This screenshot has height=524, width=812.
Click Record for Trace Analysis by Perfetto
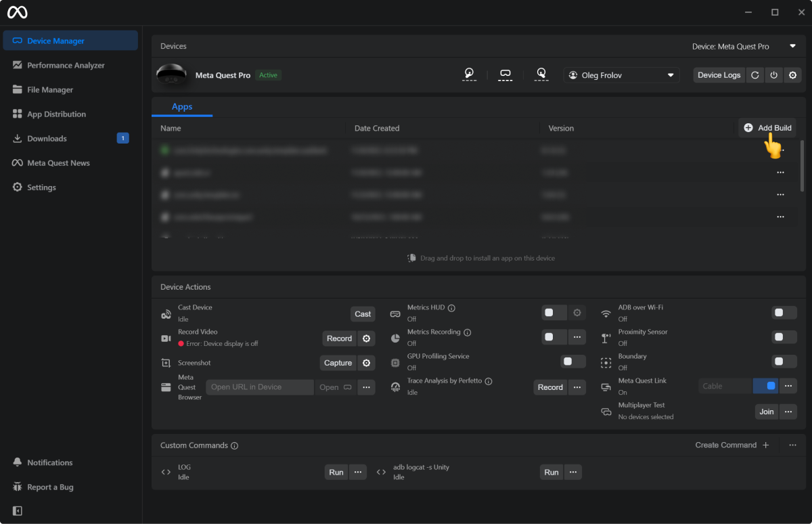pos(550,387)
